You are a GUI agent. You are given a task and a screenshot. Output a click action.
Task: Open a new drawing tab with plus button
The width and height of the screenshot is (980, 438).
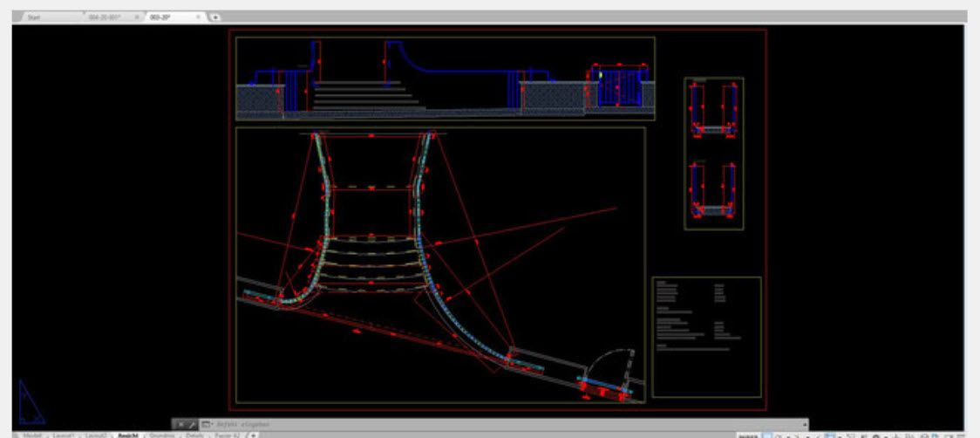216,17
